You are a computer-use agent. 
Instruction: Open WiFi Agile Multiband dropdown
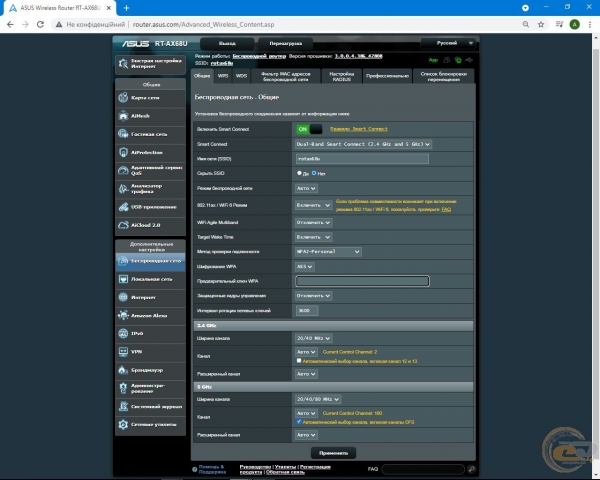pos(313,222)
